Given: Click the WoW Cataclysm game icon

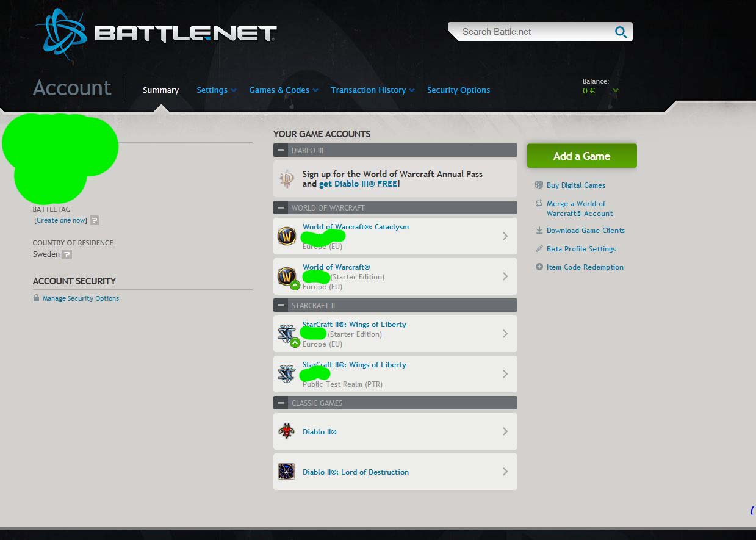Looking at the screenshot, I should 287,236.
